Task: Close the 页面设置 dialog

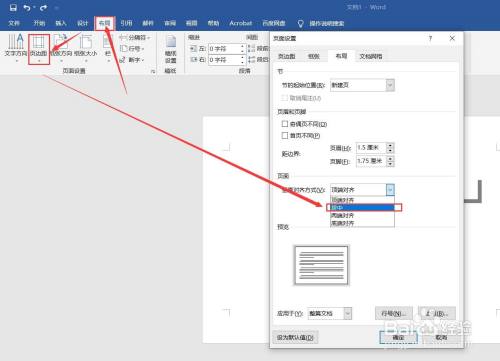Action: [452, 38]
